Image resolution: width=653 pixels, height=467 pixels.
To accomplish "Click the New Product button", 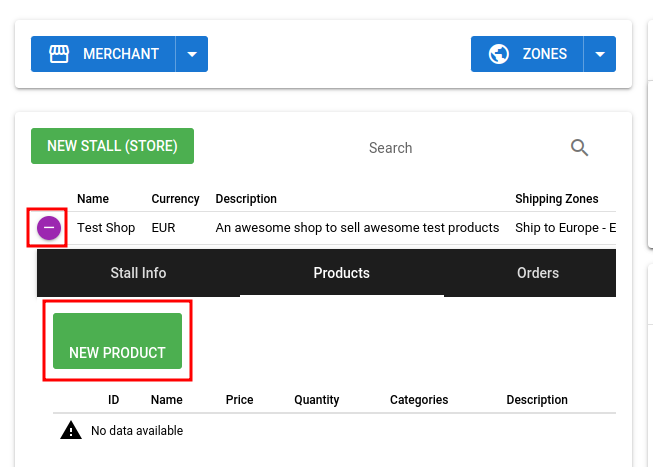I will coord(117,341).
